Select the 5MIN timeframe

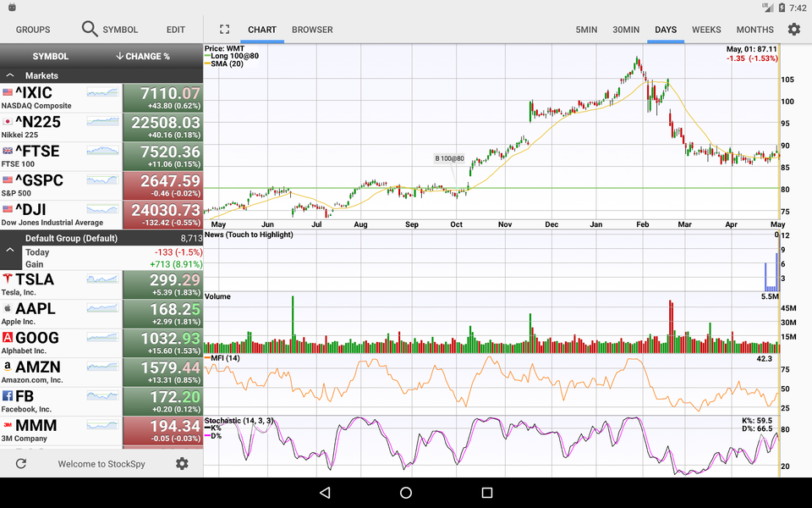tap(586, 29)
